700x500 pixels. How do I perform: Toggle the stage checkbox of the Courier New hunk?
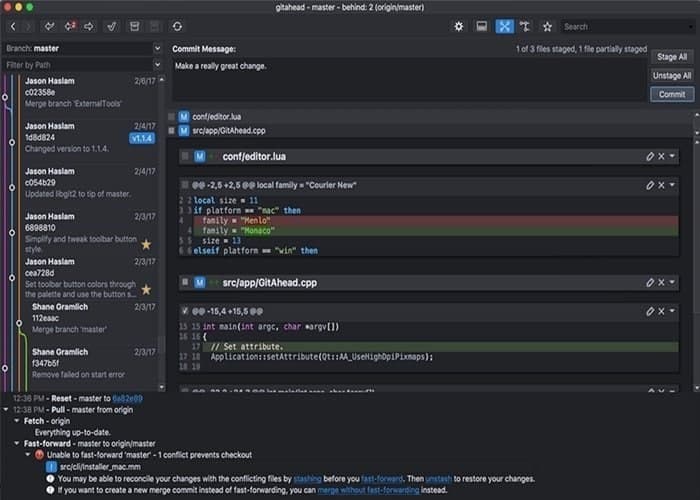[185, 185]
